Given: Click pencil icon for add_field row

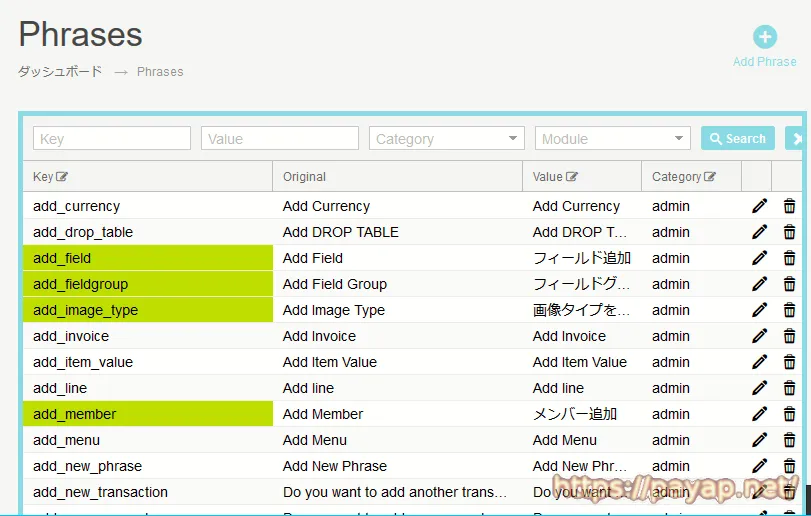Looking at the screenshot, I should point(760,258).
